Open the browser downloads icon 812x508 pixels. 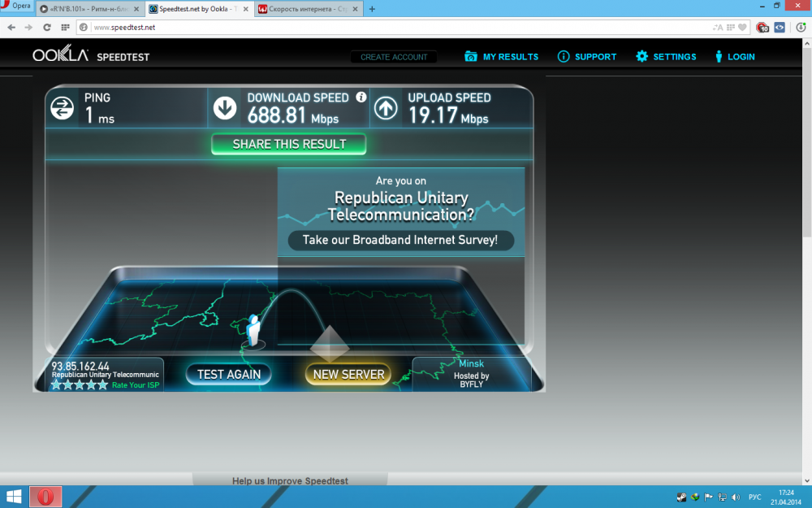(x=801, y=28)
